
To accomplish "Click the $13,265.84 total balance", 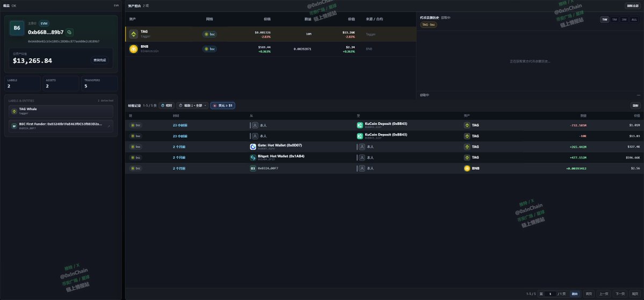I will (x=32, y=61).
